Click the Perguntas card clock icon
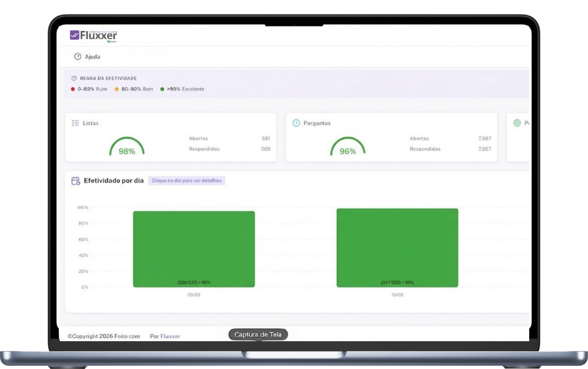588x369 pixels. coord(296,123)
